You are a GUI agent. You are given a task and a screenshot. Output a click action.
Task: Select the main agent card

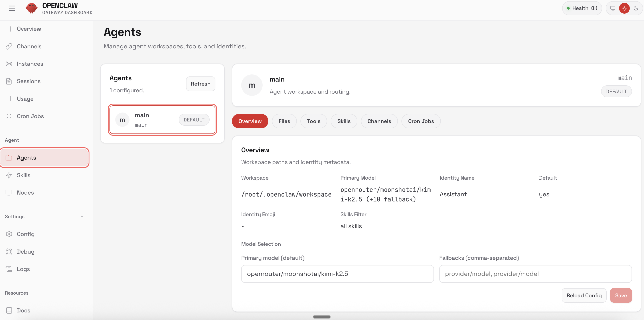pos(162,120)
